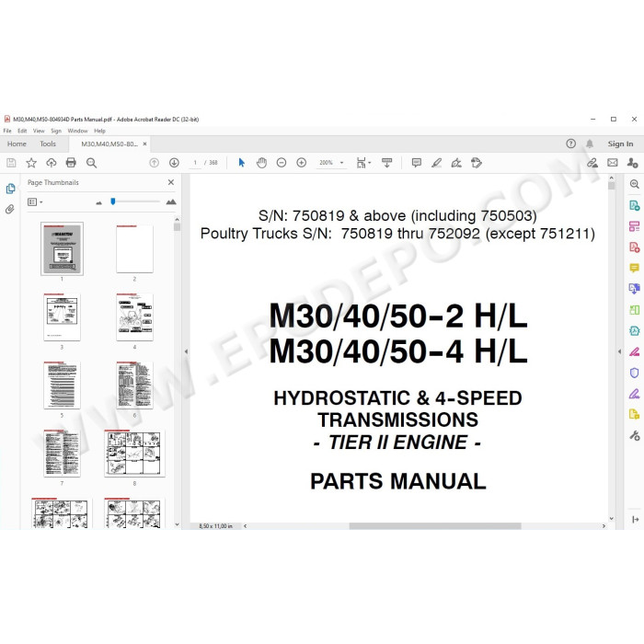Open the Edit menu
The height and width of the screenshot is (644, 644).
(22, 131)
